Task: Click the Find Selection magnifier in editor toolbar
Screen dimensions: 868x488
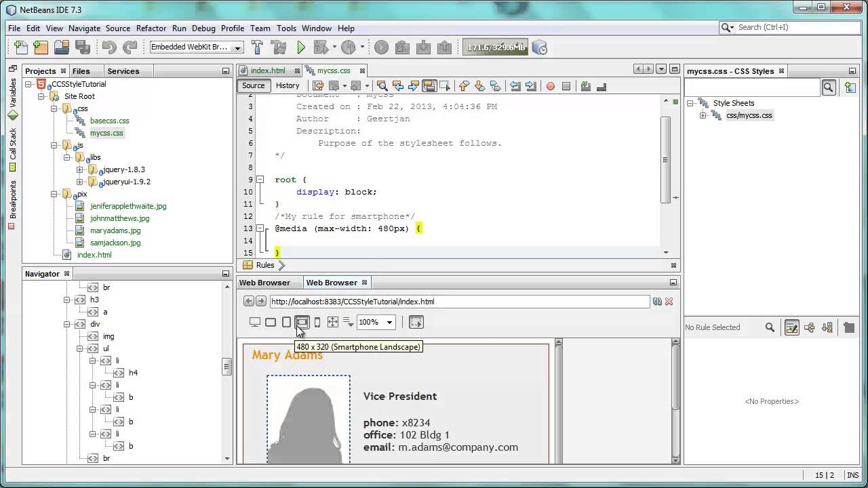Action: (x=382, y=86)
